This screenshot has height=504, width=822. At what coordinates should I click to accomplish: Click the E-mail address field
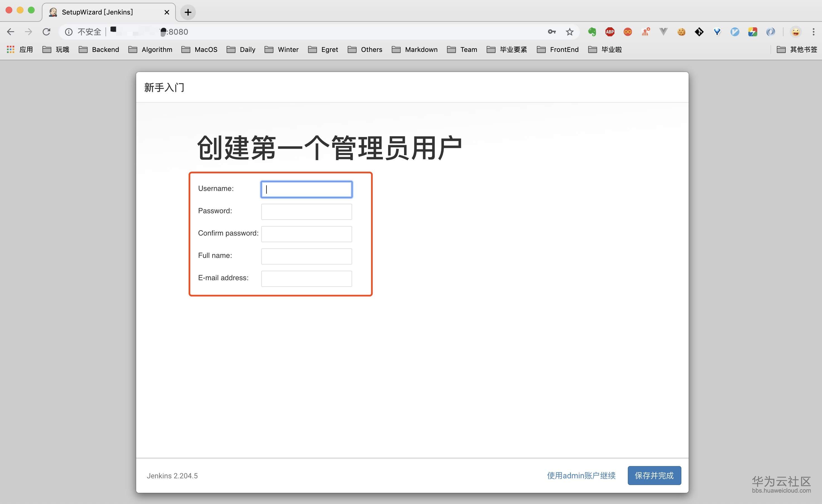click(306, 279)
